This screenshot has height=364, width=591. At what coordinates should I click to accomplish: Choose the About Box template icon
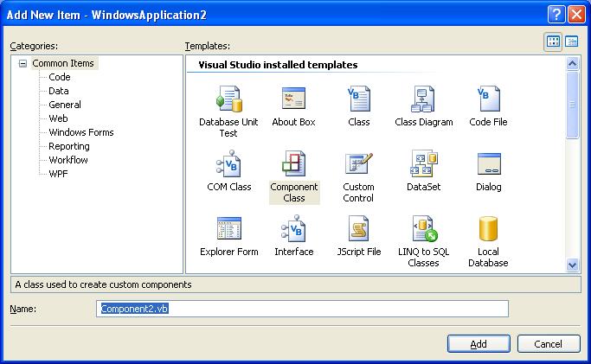pyautogui.click(x=293, y=99)
